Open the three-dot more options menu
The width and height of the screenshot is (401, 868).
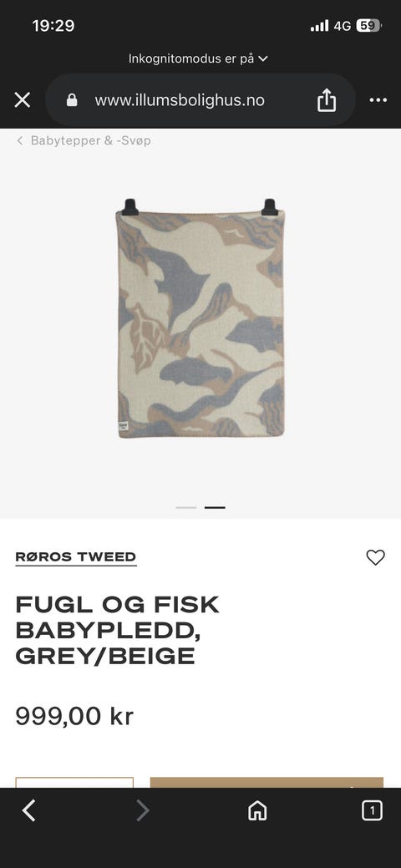(x=378, y=100)
